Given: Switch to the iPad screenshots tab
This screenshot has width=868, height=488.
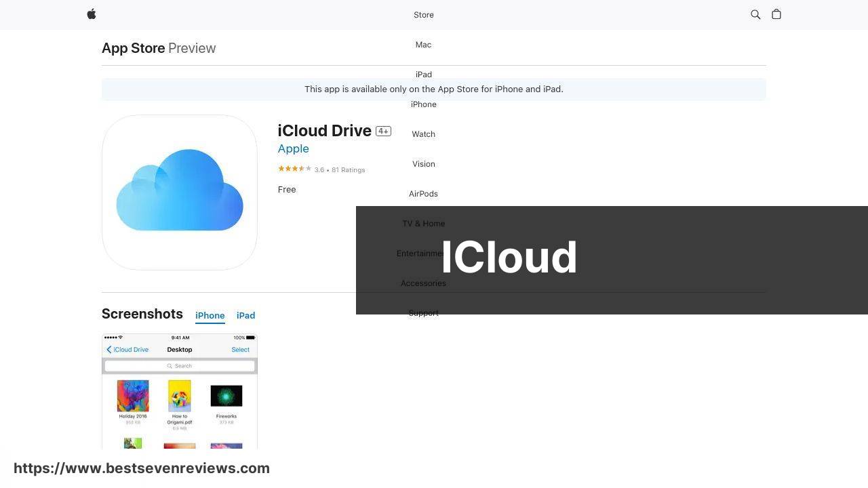Looking at the screenshot, I should pyautogui.click(x=246, y=316).
